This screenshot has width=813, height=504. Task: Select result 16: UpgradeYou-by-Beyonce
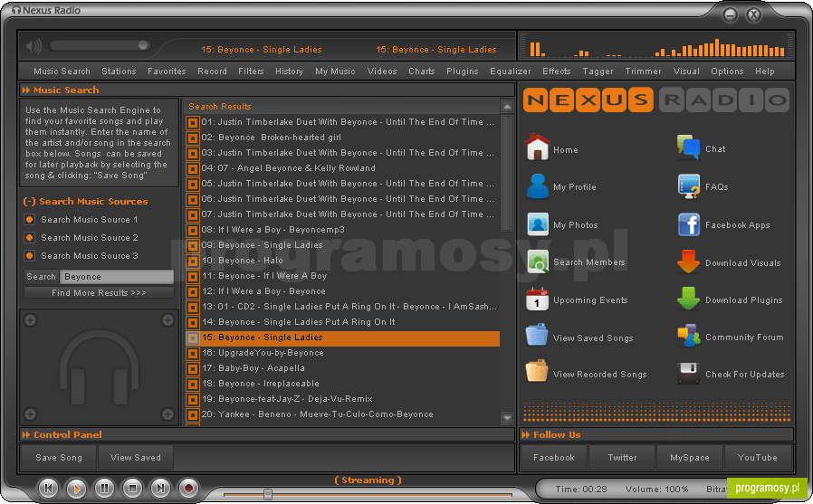coord(343,353)
